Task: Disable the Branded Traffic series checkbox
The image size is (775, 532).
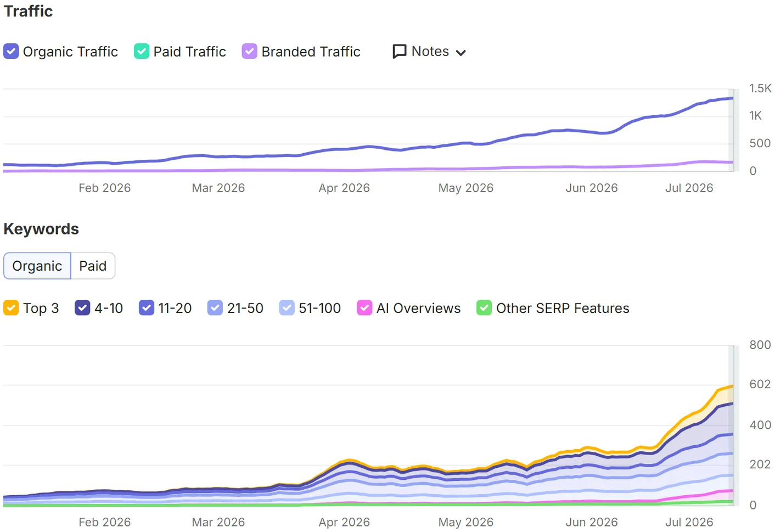Action: (x=250, y=51)
